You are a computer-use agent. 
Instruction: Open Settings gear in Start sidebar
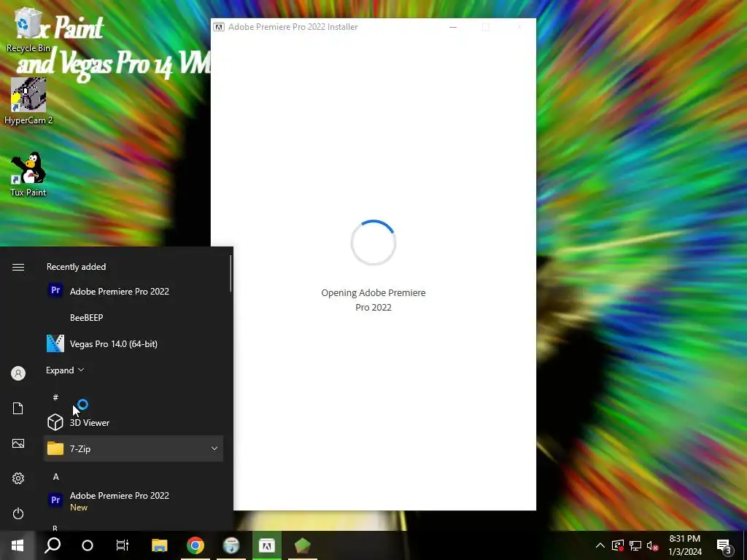pyautogui.click(x=18, y=478)
